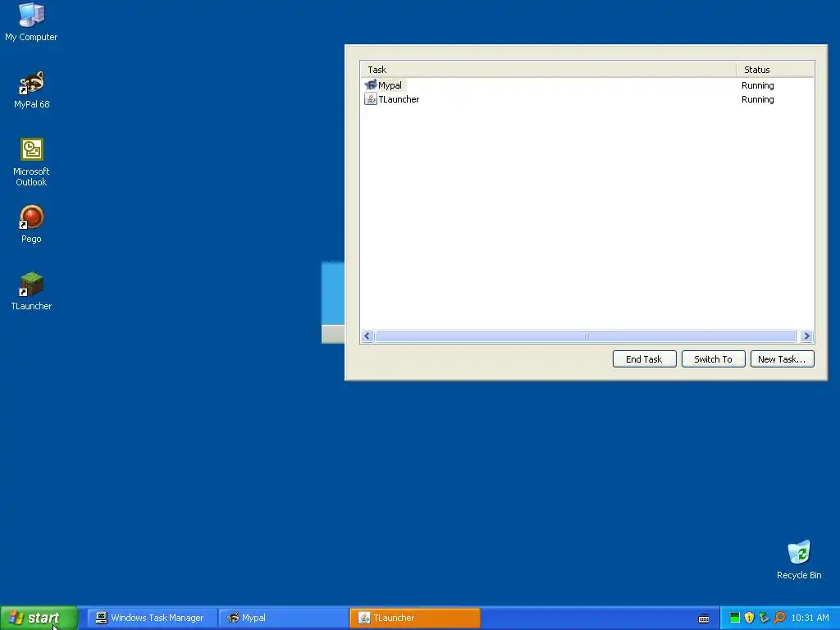Sort tasks by the Status column header
This screenshot has width=840, height=630.
(776, 70)
